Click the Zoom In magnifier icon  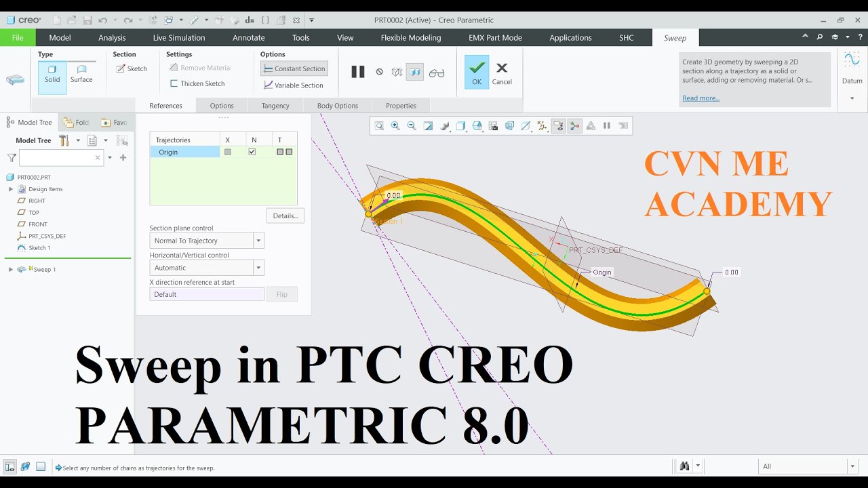pyautogui.click(x=395, y=125)
